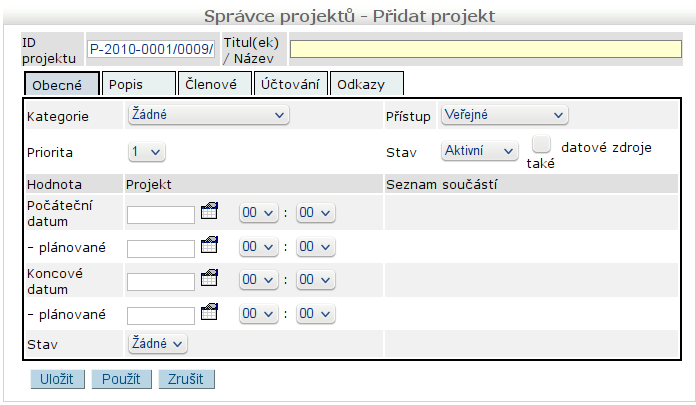This screenshot has width=696, height=405.
Task: Click the Uložit button
Action: tap(58, 379)
